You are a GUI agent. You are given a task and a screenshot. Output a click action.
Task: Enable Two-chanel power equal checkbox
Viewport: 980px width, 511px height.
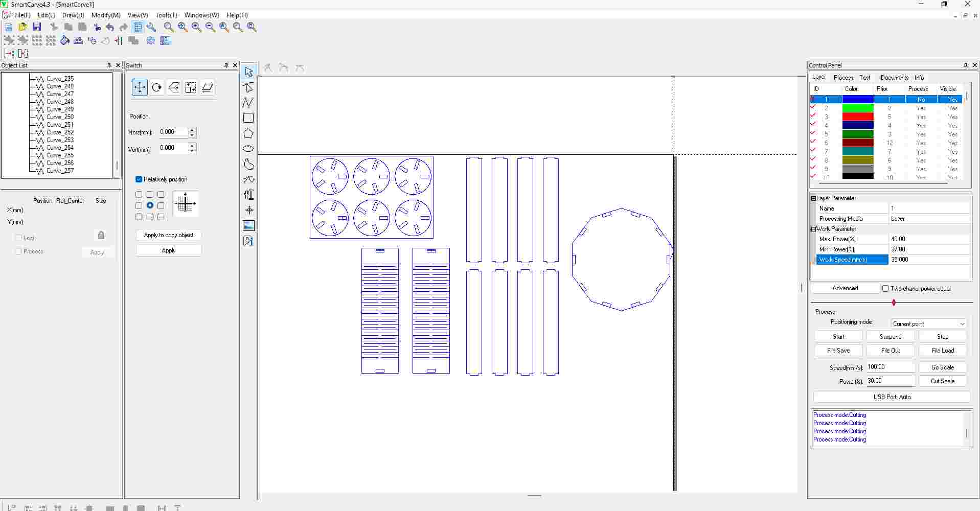886,289
